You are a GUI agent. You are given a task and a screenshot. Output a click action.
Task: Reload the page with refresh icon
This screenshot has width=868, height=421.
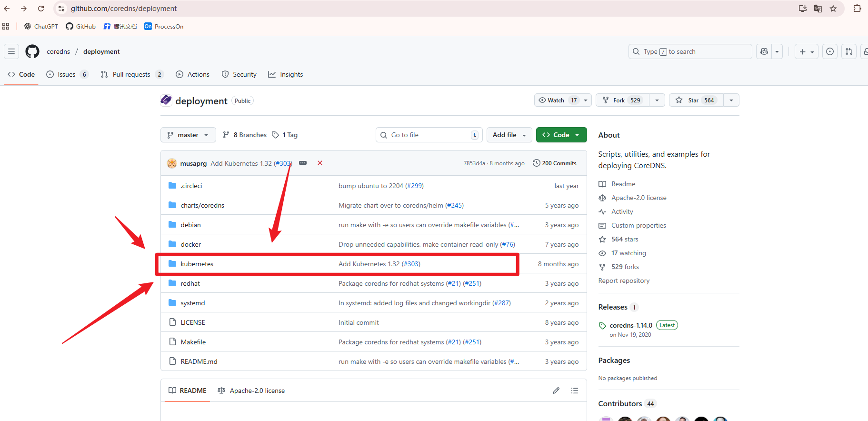pos(41,9)
